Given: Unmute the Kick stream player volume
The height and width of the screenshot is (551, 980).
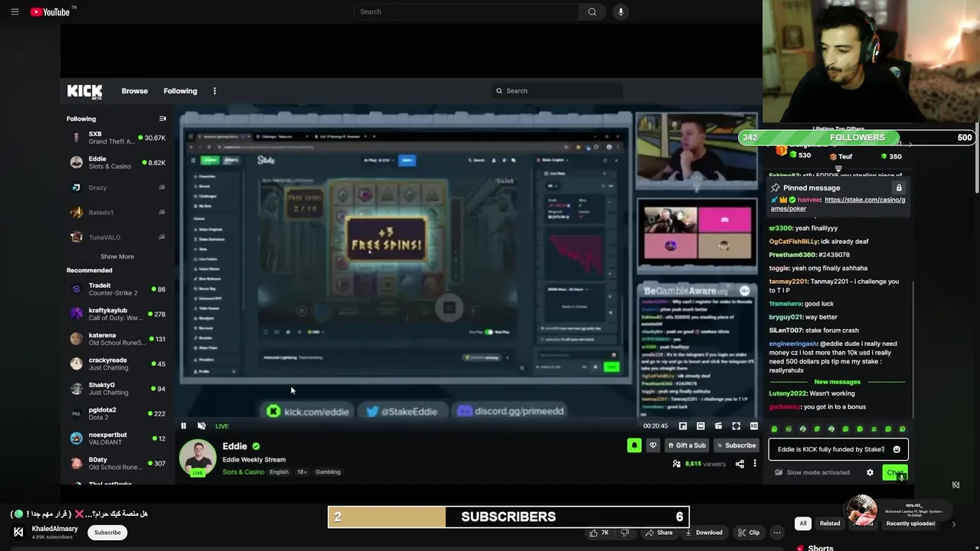Looking at the screenshot, I should coord(201,426).
